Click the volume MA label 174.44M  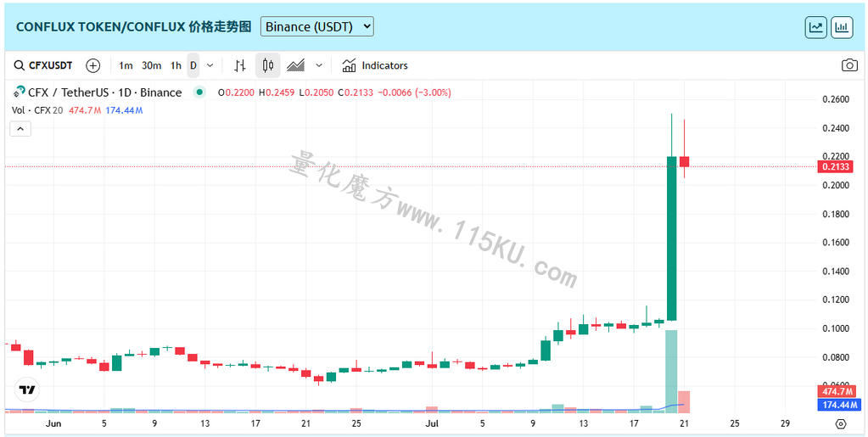point(838,406)
